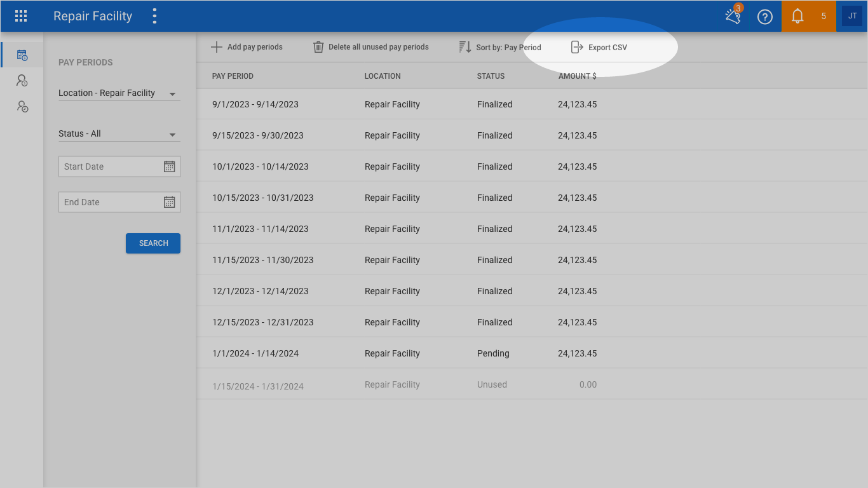Image resolution: width=868 pixels, height=488 pixels.
Task: Click the End Date input field
Action: tap(119, 202)
